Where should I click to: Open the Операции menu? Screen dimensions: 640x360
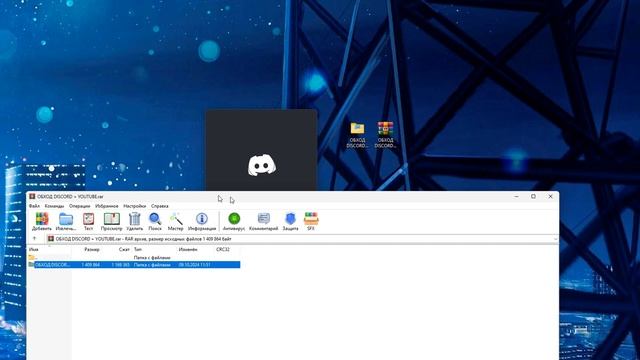(x=80, y=206)
